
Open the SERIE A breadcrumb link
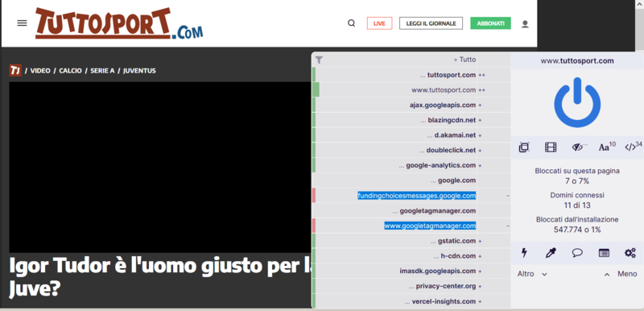(x=102, y=71)
